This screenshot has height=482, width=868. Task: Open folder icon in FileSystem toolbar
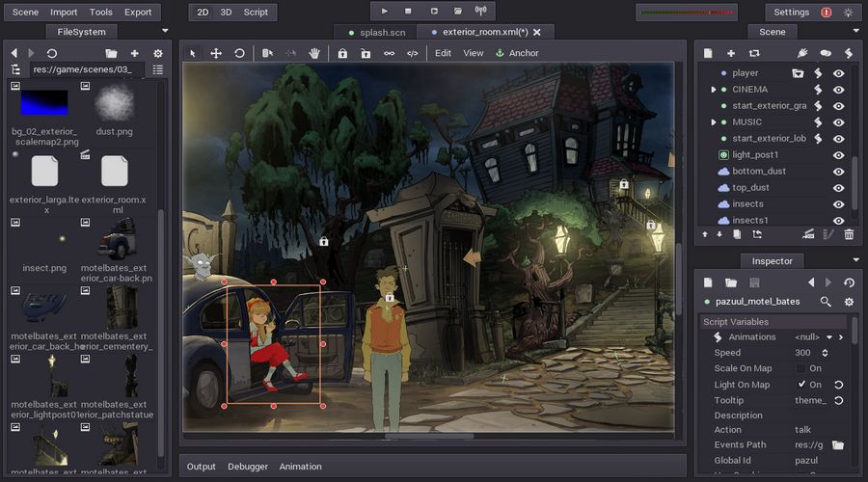(111, 53)
